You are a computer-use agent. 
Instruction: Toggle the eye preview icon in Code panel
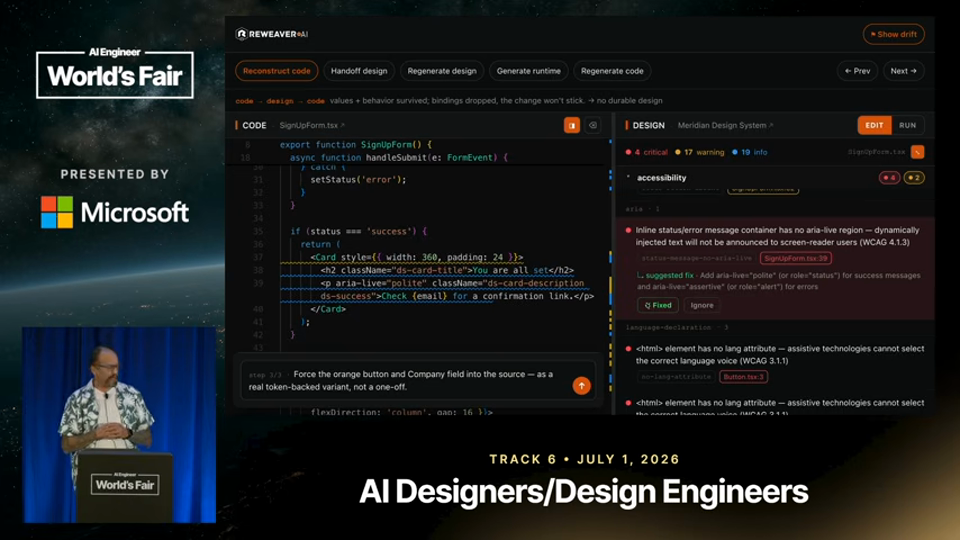pos(593,126)
